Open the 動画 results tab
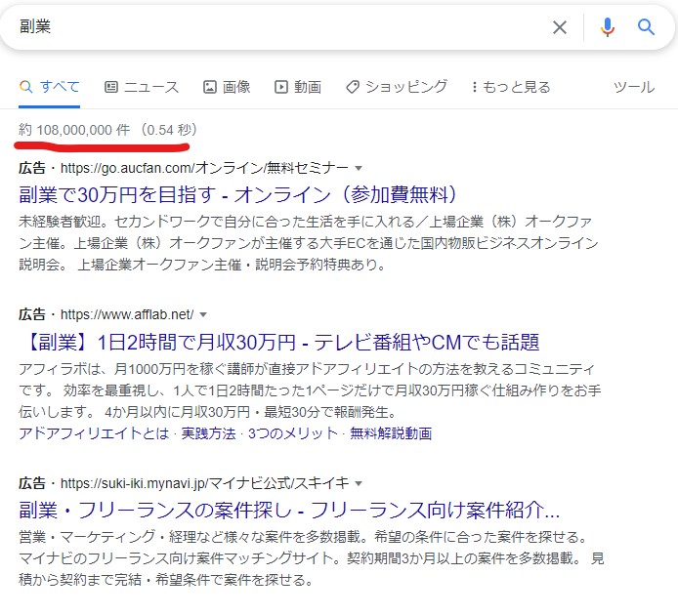678x616 pixels. coord(298,87)
